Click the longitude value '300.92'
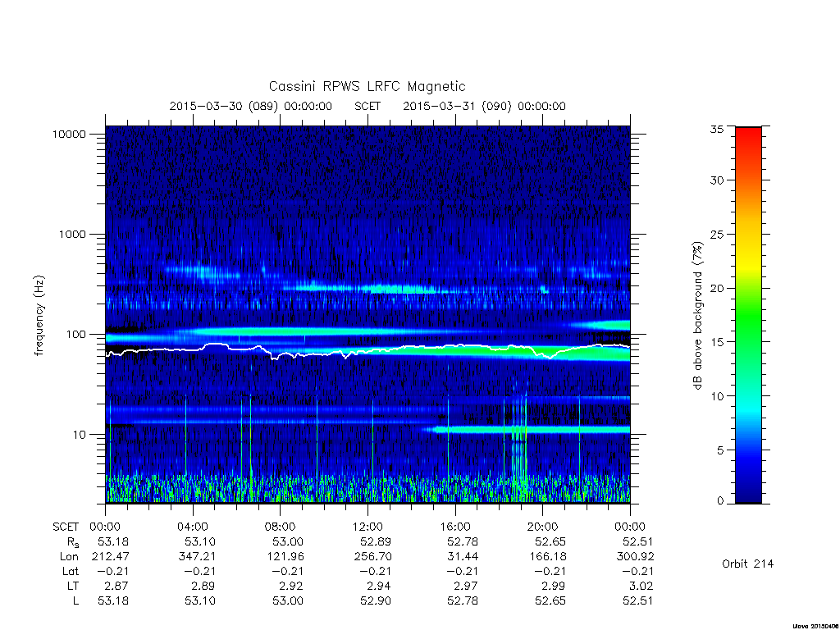This screenshot has height=630, width=840. 636,557
